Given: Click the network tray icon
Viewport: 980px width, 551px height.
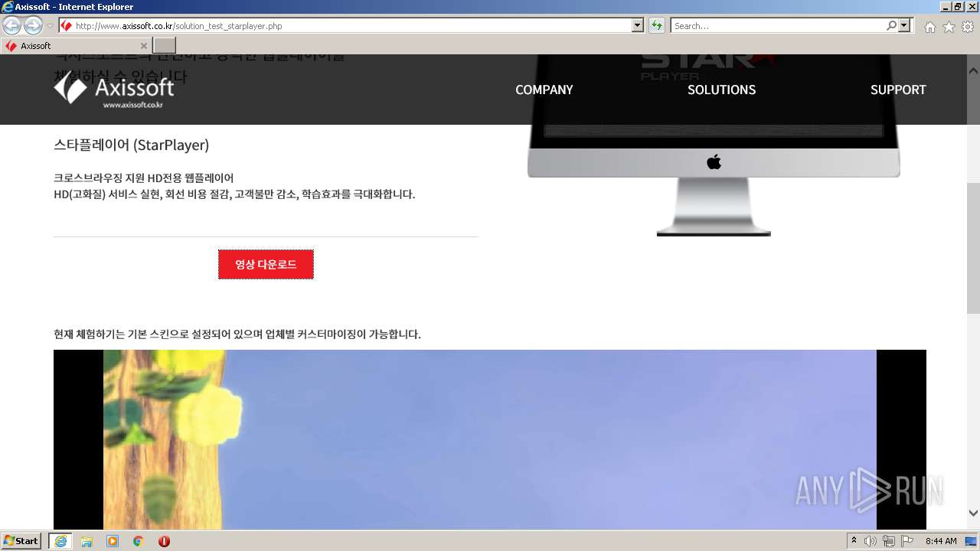Looking at the screenshot, I should click(x=888, y=541).
